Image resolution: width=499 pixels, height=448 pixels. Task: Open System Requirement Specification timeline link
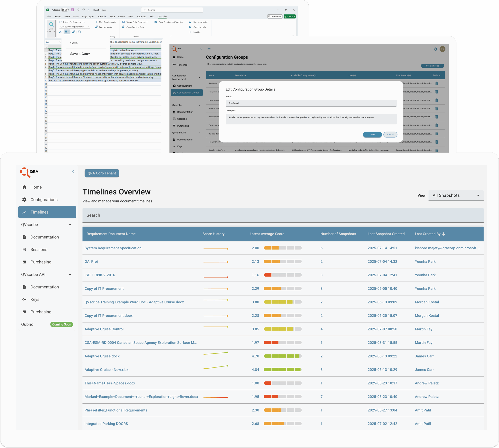[x=113, y=248]
